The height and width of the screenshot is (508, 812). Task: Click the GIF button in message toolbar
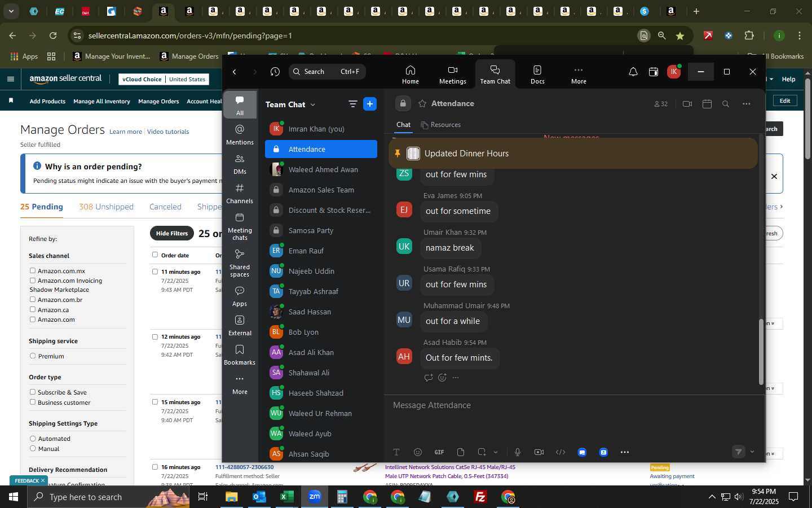(x=439, y=452)
